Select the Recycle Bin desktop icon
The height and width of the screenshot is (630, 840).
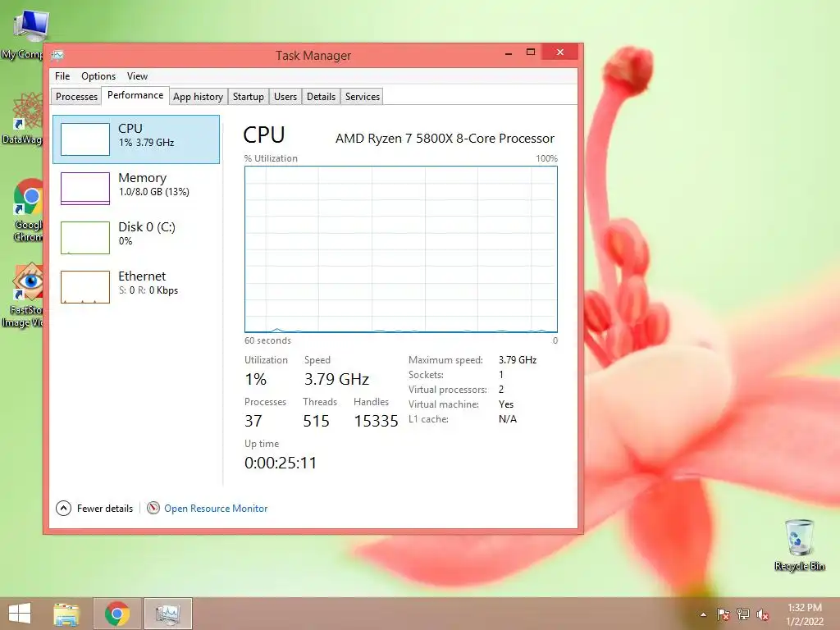pyautogui.click(x=799, y=545)
